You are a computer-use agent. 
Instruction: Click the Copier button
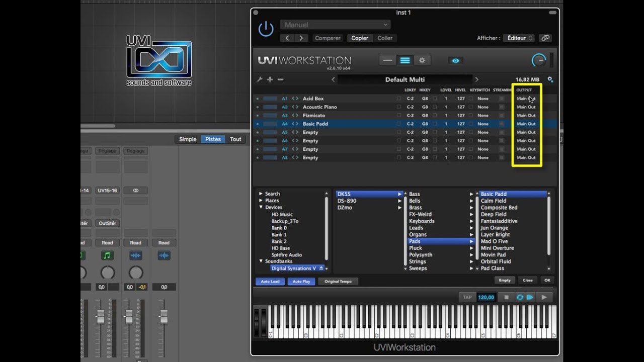tap(360, 38)
